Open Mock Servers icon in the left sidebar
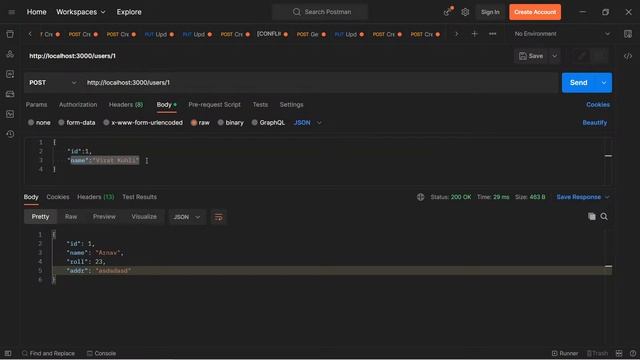This screenshot has height=360, width=640. click(10, 94)
